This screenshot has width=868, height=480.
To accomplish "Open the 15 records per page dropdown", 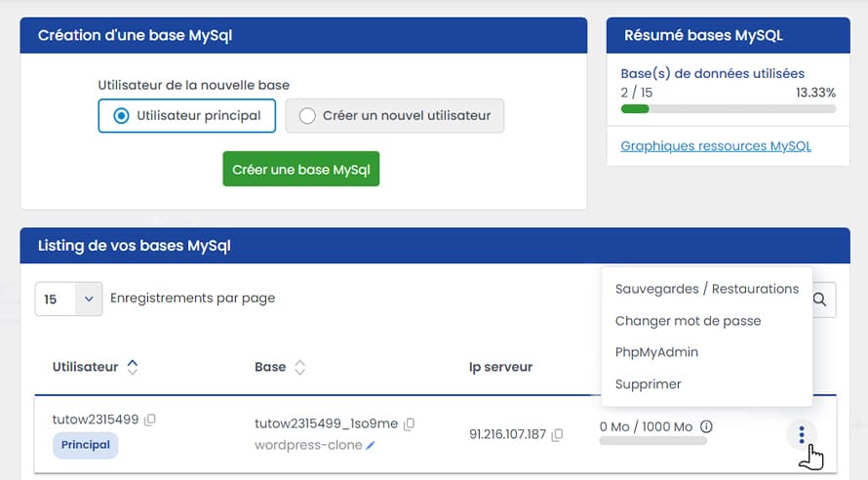I will point(68,299).
